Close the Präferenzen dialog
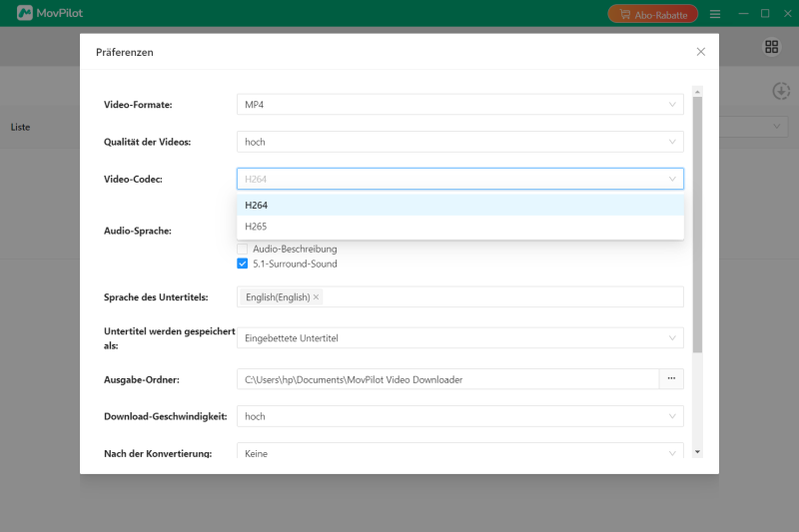This screenshot has height=532, width=799. click(x=701, y=52)
